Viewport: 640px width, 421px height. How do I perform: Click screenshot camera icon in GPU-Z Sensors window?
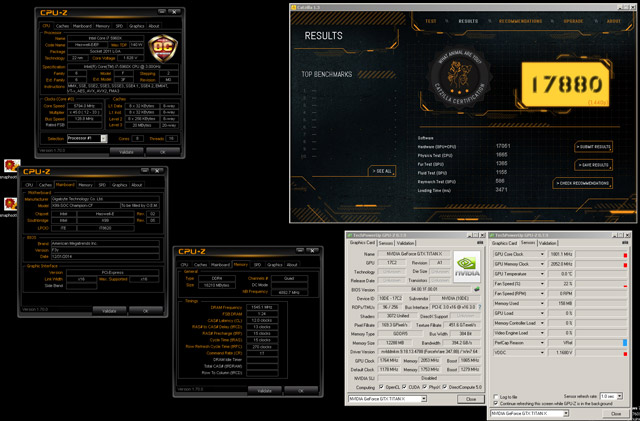coord(624,243)
